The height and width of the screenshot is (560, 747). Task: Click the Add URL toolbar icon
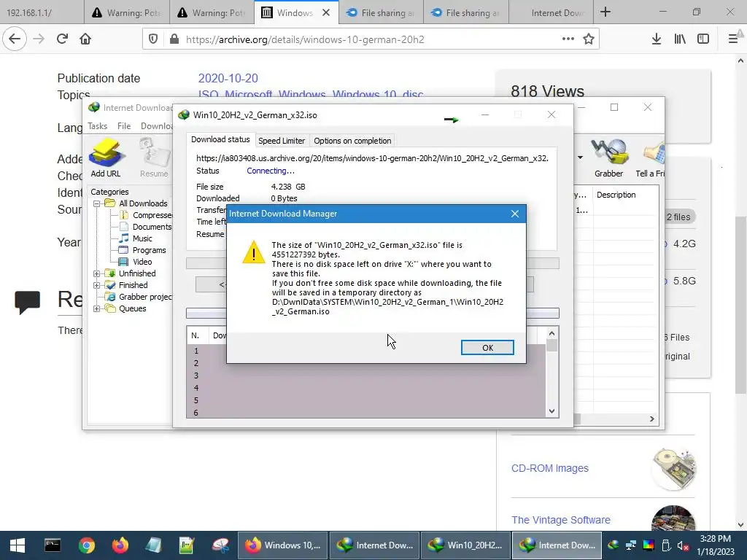[x=105, y=157]
